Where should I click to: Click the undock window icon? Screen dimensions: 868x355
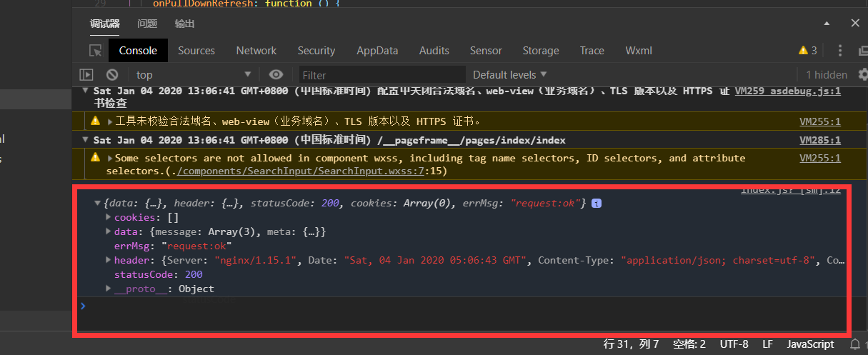[862, 51]
